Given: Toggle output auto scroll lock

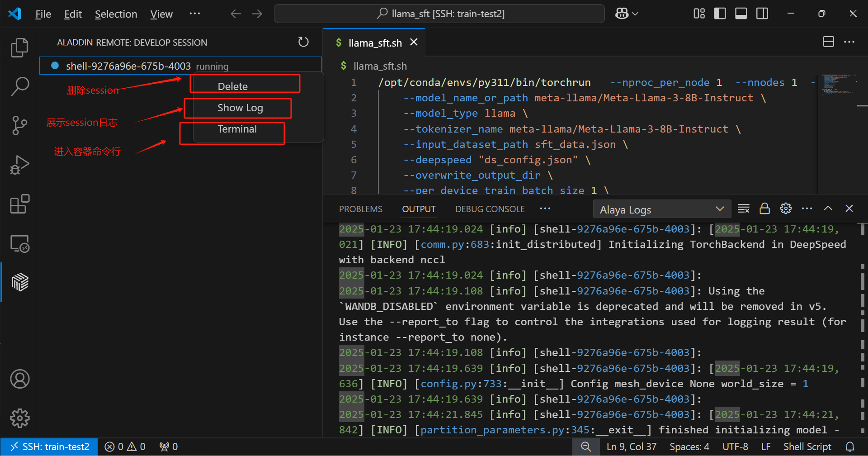Looking at the screenshot, I should click(x=764, y=209).
